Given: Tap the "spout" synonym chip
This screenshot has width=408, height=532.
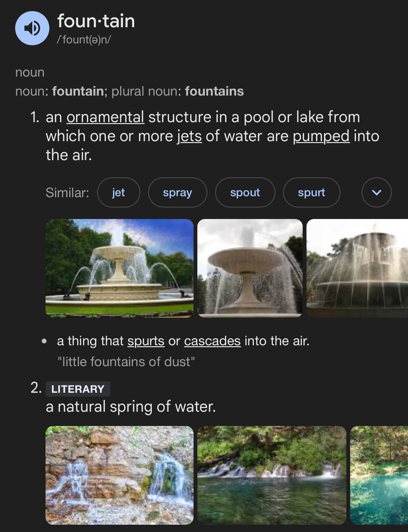Looking at the screenshot, I should (245, 192).
